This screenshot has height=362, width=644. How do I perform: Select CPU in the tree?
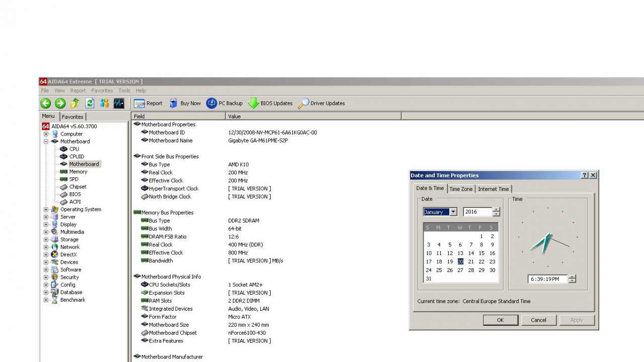coord(74,149)
